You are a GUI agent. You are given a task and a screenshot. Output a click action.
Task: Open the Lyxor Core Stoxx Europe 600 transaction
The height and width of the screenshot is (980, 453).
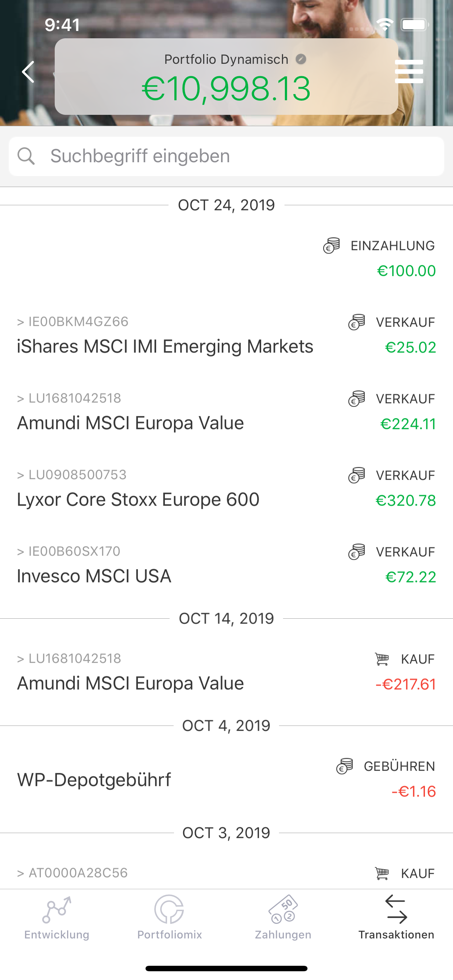click(x=226, y=488)
